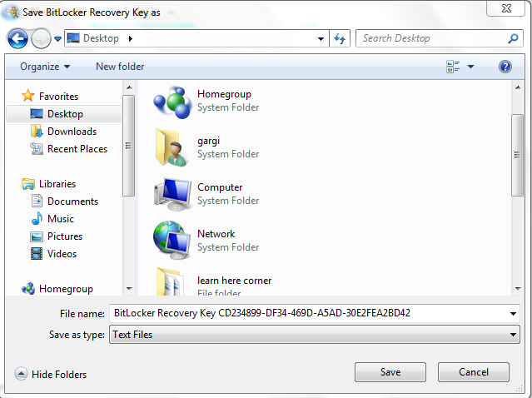Image resolution: width=532 pixels, height=398 pixels.
Task: Change the view with the views icon
Action: (x=453, y=67)
